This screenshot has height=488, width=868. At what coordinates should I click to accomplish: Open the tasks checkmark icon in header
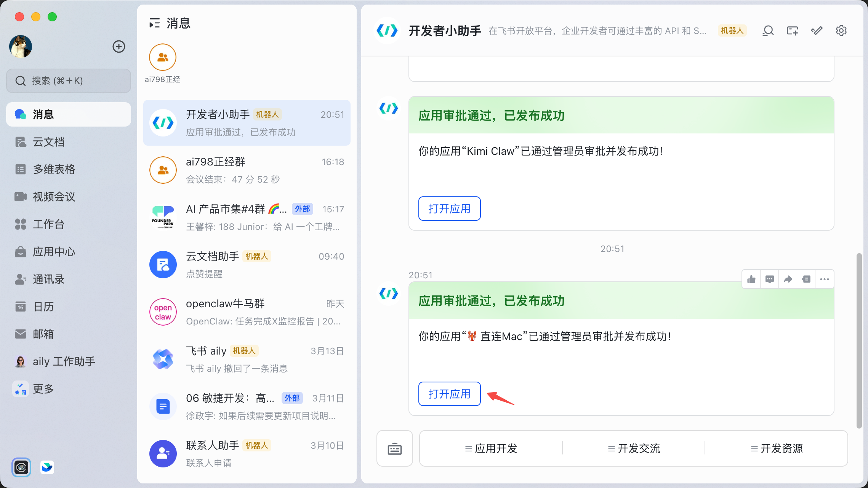coord(817,30)
